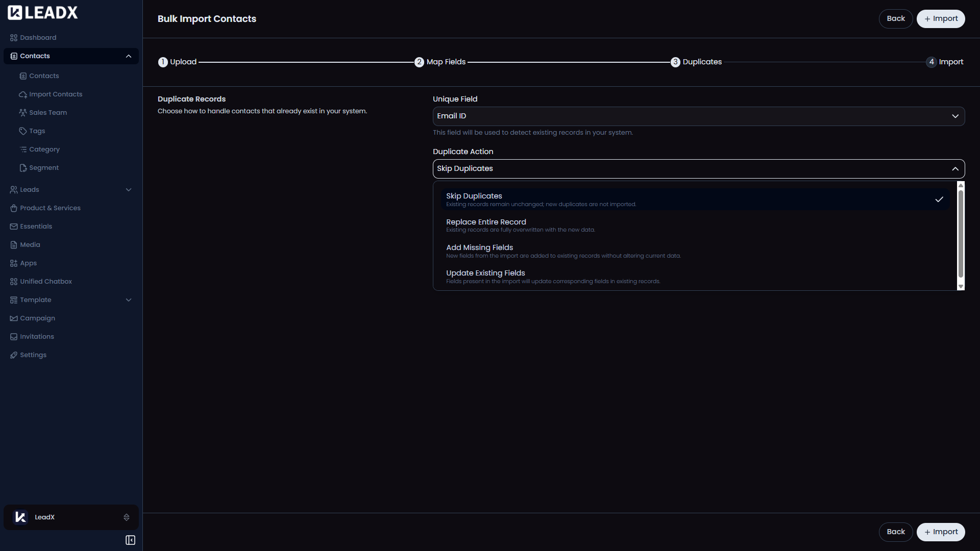Click the Sales Team icon
Screen dimensions: 980x551
coord(23,112)
